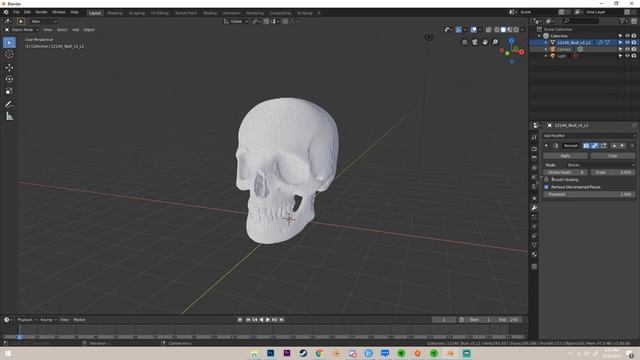Click the perspective/orthographic grid toggle
The height and width of the screenshot is (360, 640).
tap(464, 42)
